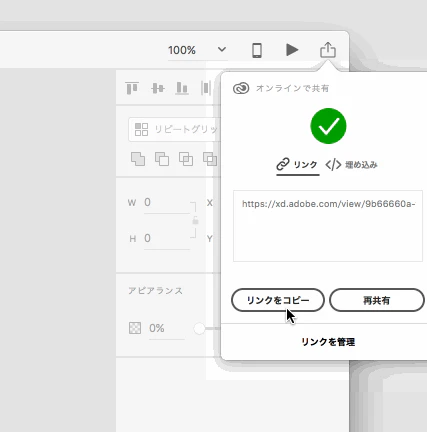
Task: Apply the Intersect boolean operation icon
Action: click(186, 159)
